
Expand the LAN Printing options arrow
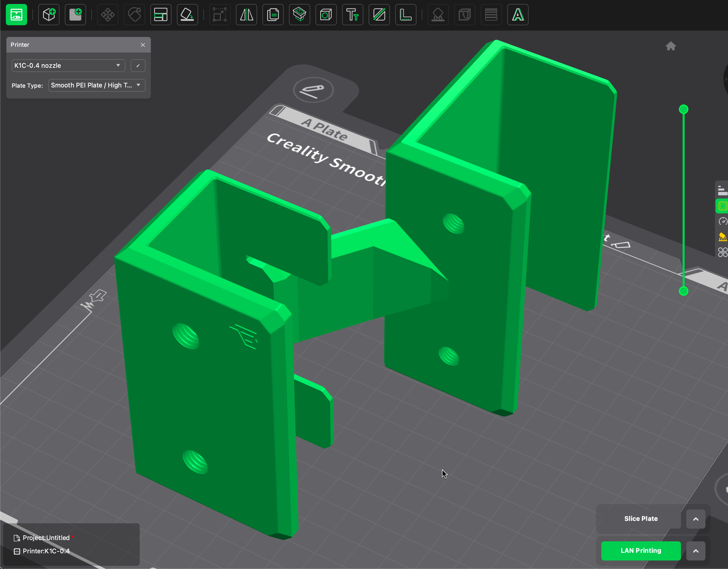point(696,551)
